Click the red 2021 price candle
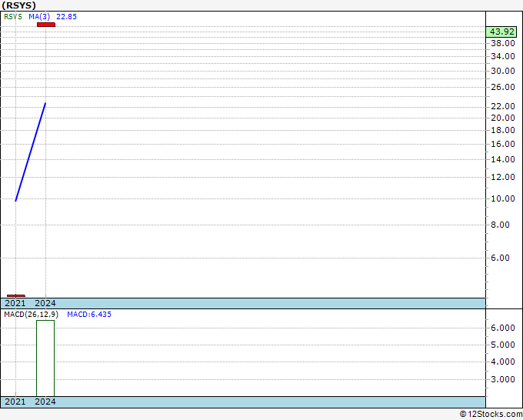523x420 pixels. pyautogui.click(x=16, y=295)
